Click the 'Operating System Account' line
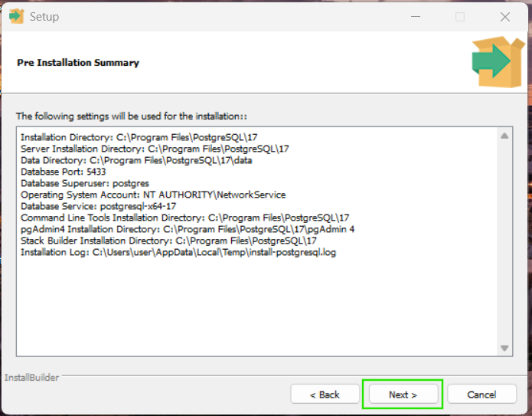532x416 pixels. 153,195
